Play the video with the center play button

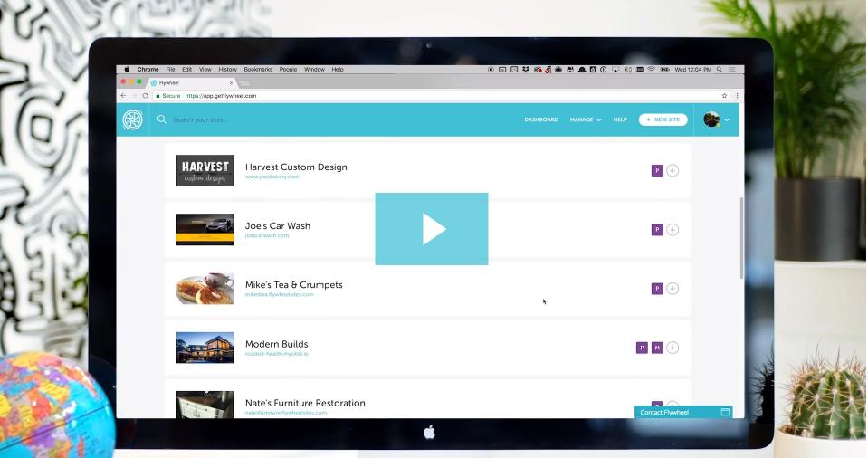(431, 229)
